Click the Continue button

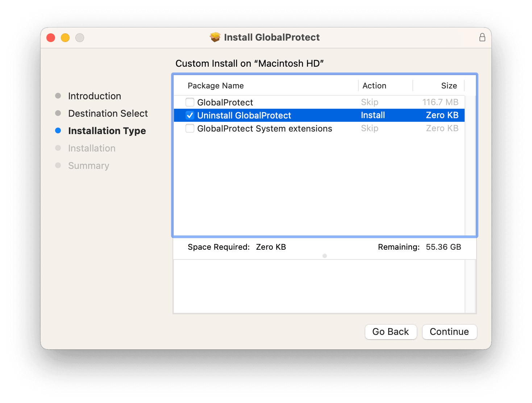pyautogui.click(x=449, y=332)
